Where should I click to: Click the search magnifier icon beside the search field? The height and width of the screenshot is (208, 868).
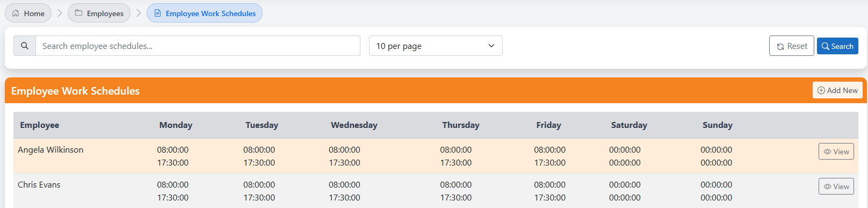(x=25, y=46)
